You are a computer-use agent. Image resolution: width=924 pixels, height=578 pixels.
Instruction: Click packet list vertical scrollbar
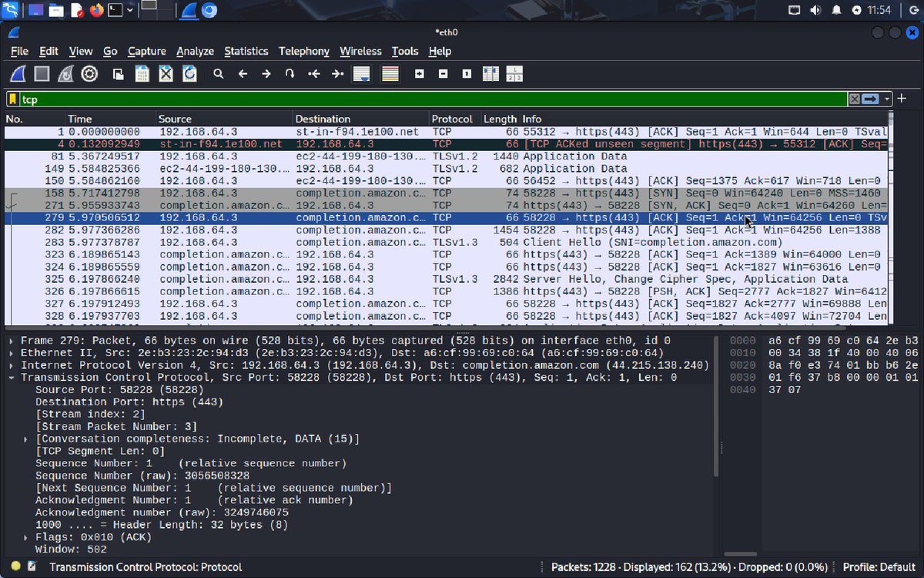(x=892, y=220)
